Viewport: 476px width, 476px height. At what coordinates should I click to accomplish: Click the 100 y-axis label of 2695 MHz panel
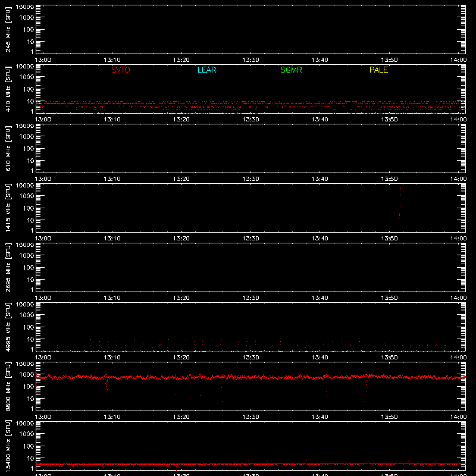29,267
